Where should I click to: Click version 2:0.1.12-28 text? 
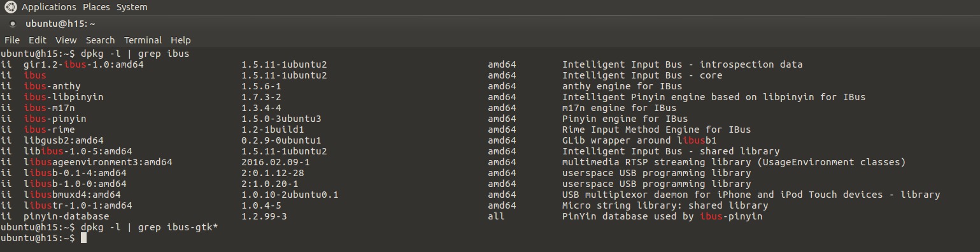[273, 173]
